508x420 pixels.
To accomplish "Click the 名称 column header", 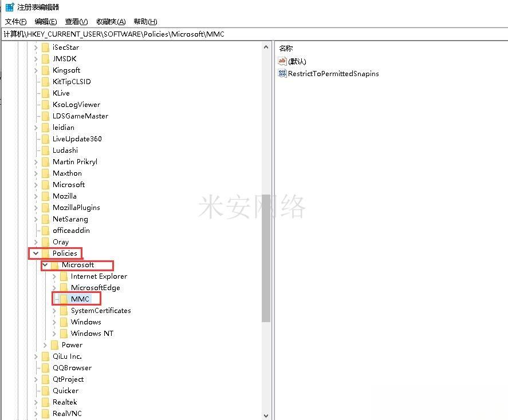I will click(286, 49).
